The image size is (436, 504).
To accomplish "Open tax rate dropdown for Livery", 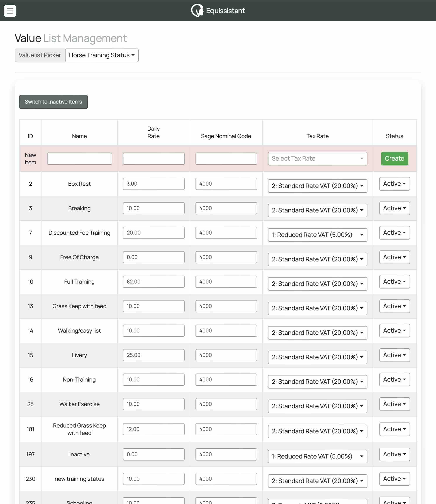I will pos(317,357).
